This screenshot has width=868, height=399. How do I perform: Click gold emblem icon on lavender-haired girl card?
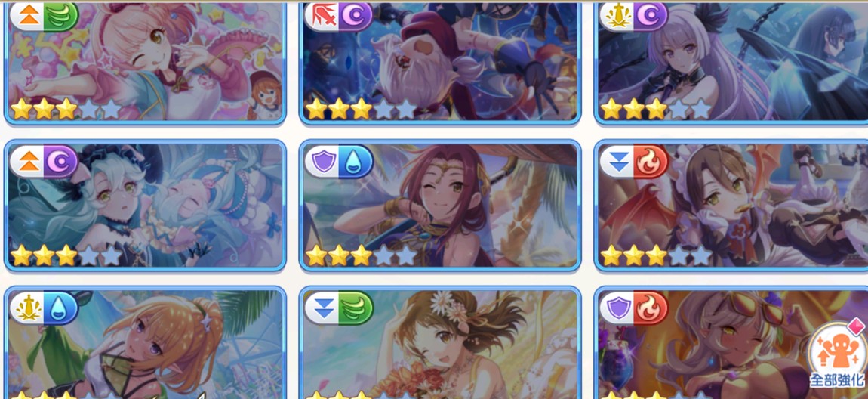pyautogui.click(x=617, y=16)
